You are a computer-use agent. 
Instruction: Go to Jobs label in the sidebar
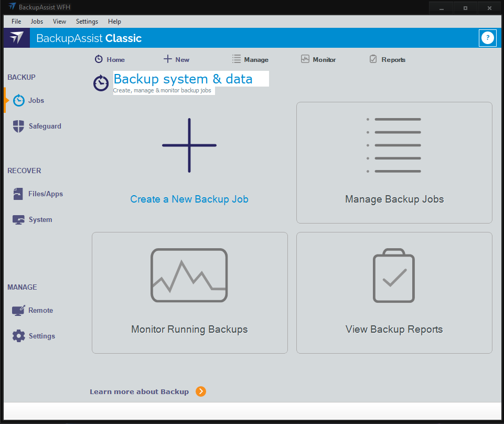click(36, 100)
